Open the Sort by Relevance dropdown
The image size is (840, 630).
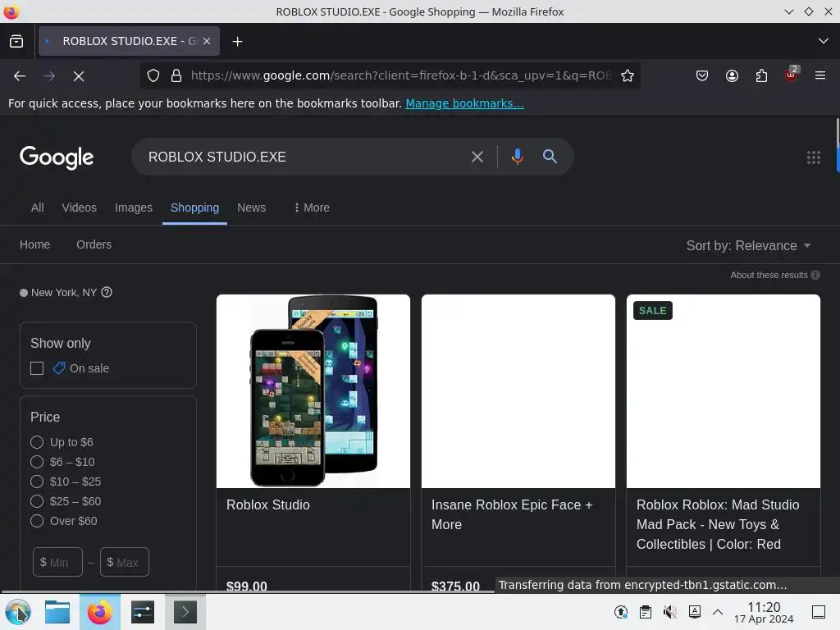(x=748, y=246)
